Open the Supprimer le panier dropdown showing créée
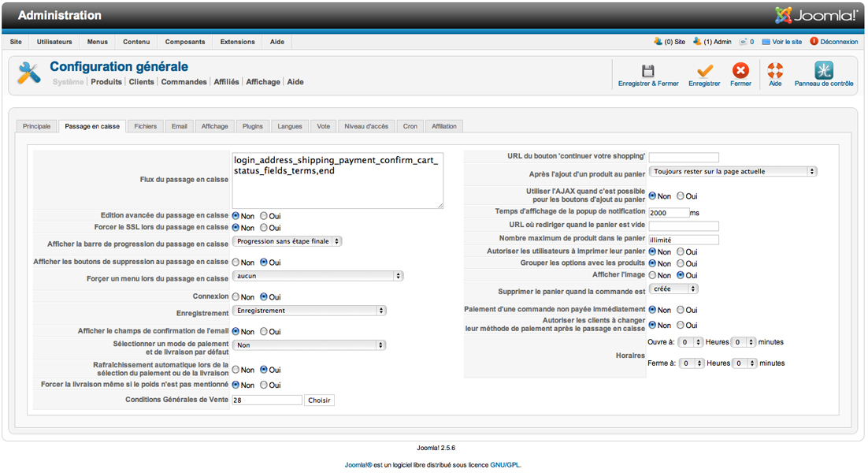 [673, 289]
